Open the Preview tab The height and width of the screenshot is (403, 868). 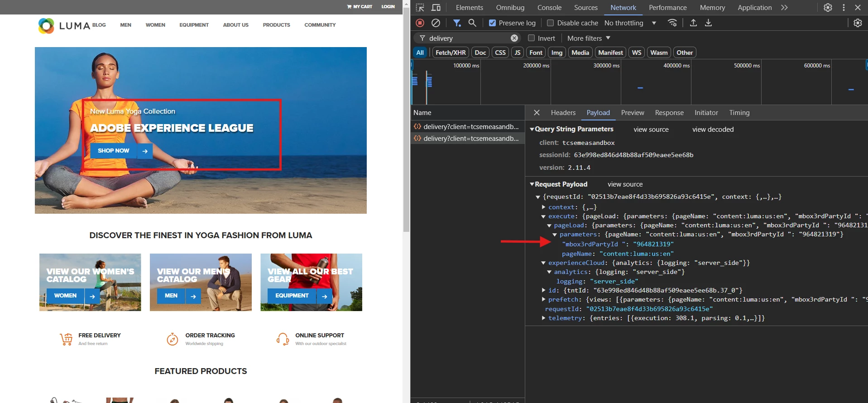point(633,113)
